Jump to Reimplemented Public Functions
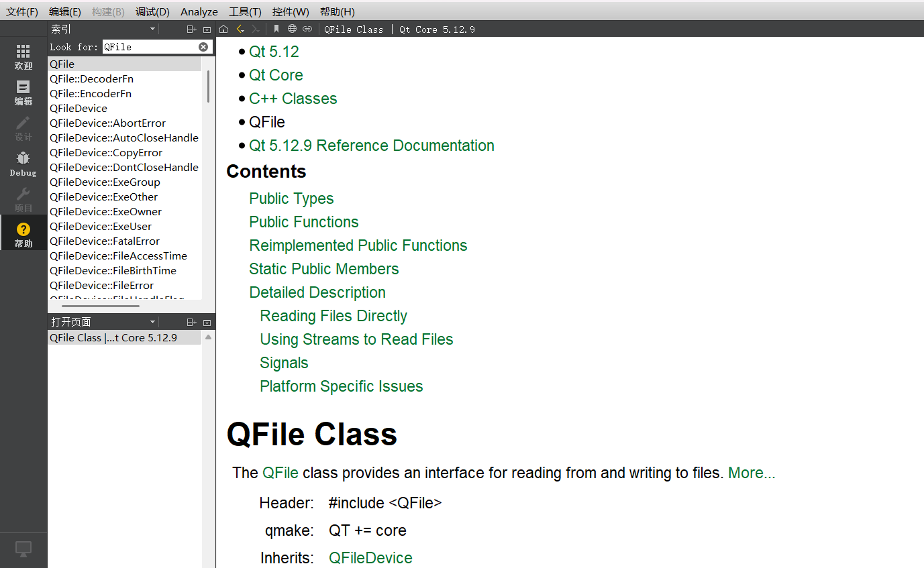 (x=358, y=245)
